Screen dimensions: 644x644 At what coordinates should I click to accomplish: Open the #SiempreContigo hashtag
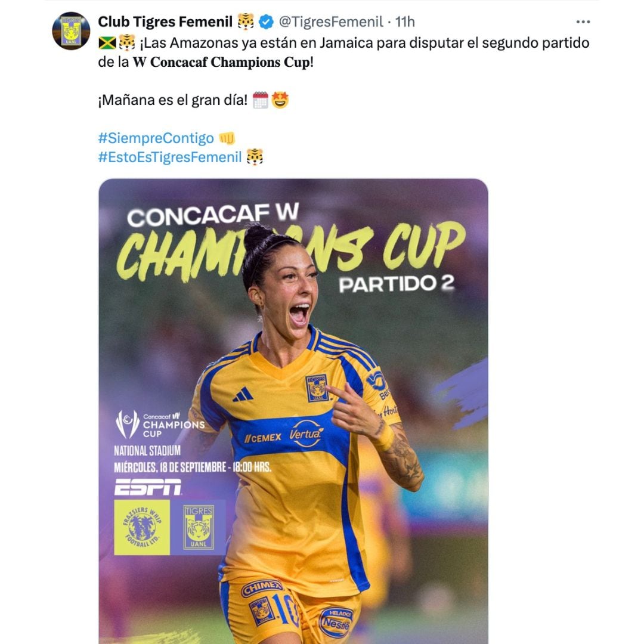pos(156,138)
